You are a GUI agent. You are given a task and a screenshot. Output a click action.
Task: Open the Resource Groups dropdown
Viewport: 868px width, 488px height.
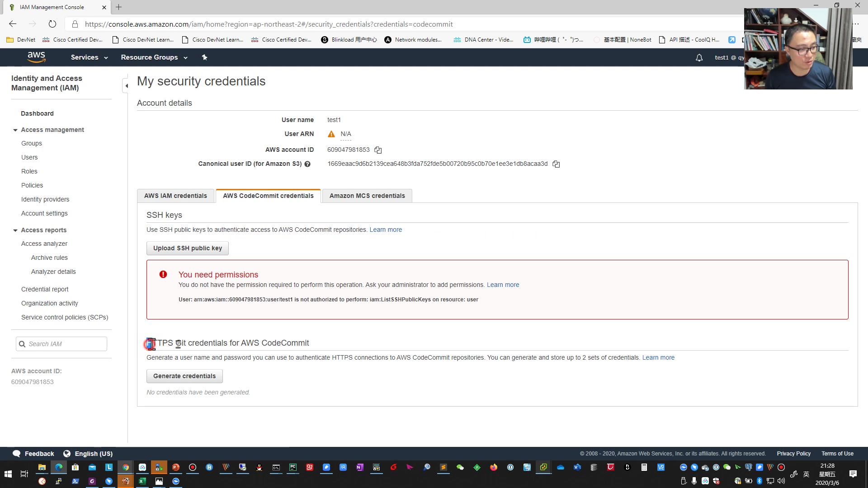154,57
